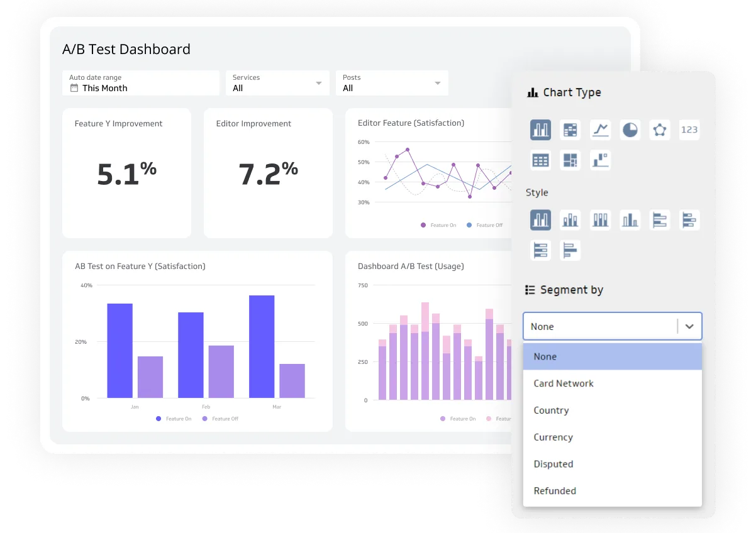The image size is (756, 533).
Task: Open the This Month date range picker
Action: [140, 83]
